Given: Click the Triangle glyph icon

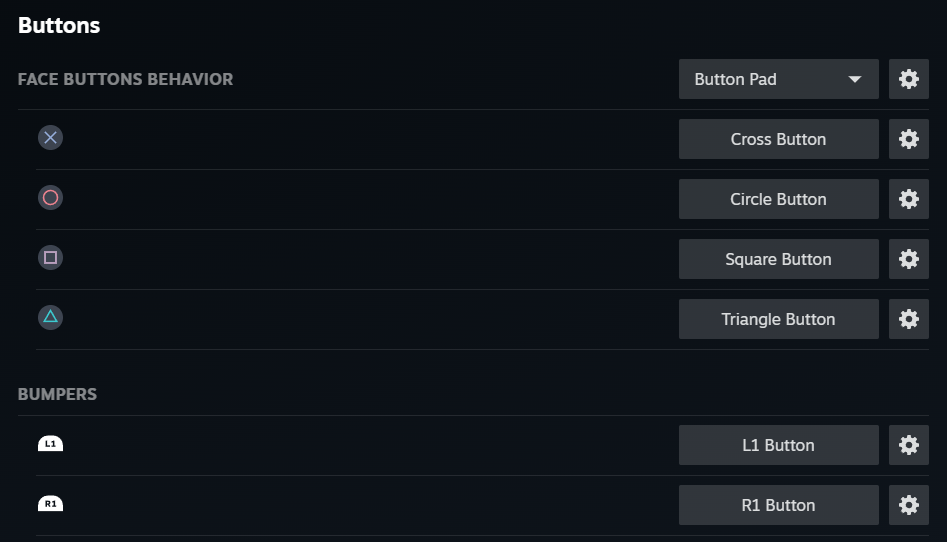Looking at the screenshot, I should coord(50,317).
